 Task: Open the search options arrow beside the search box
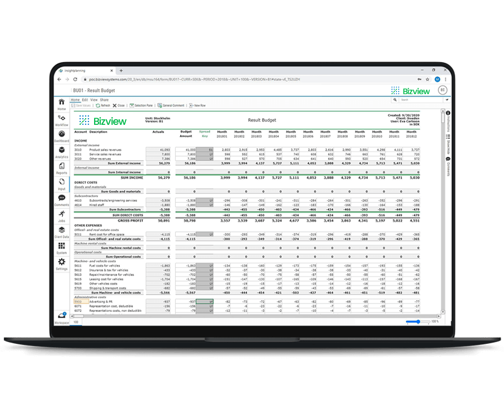tap(447, 99)
